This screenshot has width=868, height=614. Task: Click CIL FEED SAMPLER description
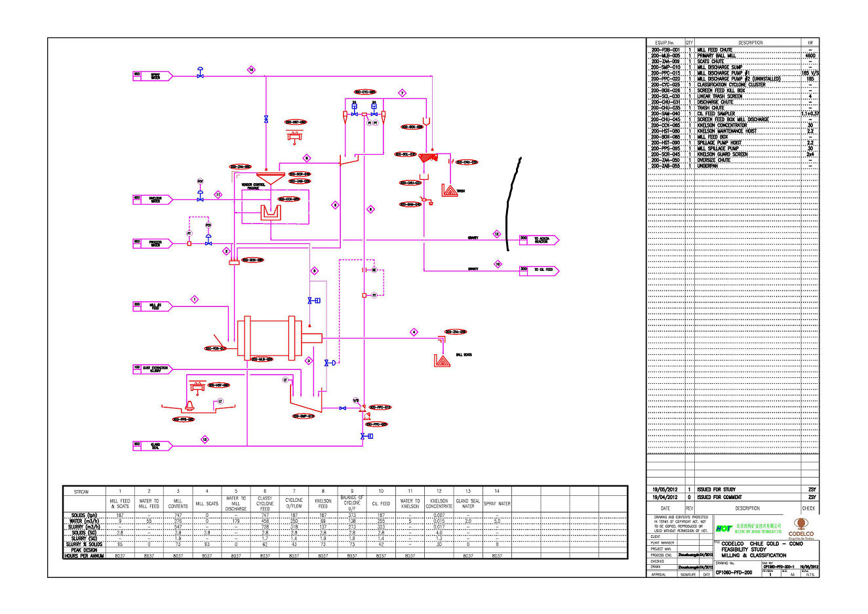click(x=716, y=113)
